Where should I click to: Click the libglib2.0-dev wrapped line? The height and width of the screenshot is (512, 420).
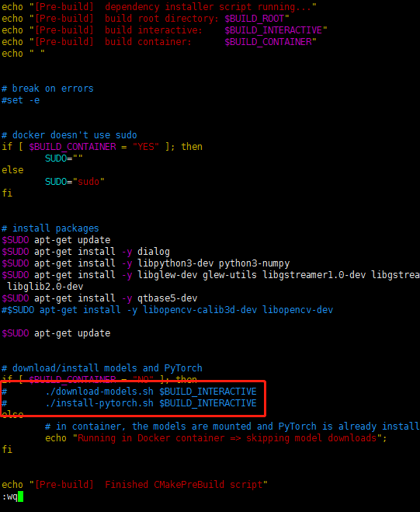coord(45,287)
